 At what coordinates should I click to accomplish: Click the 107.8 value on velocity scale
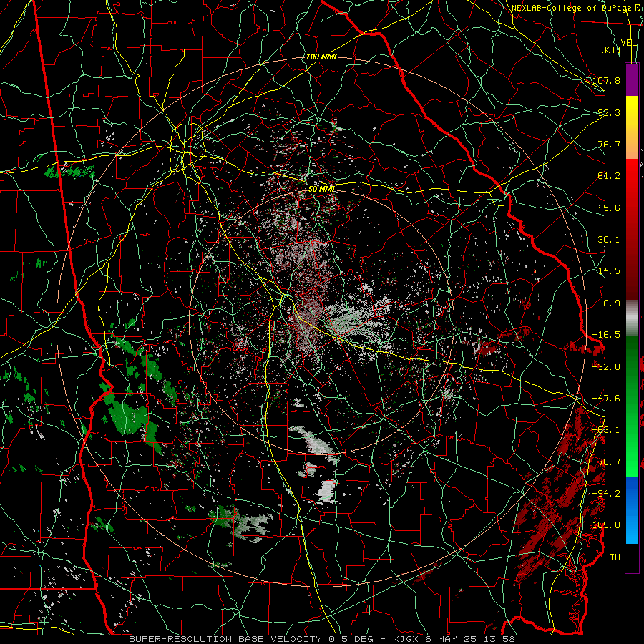607,80
